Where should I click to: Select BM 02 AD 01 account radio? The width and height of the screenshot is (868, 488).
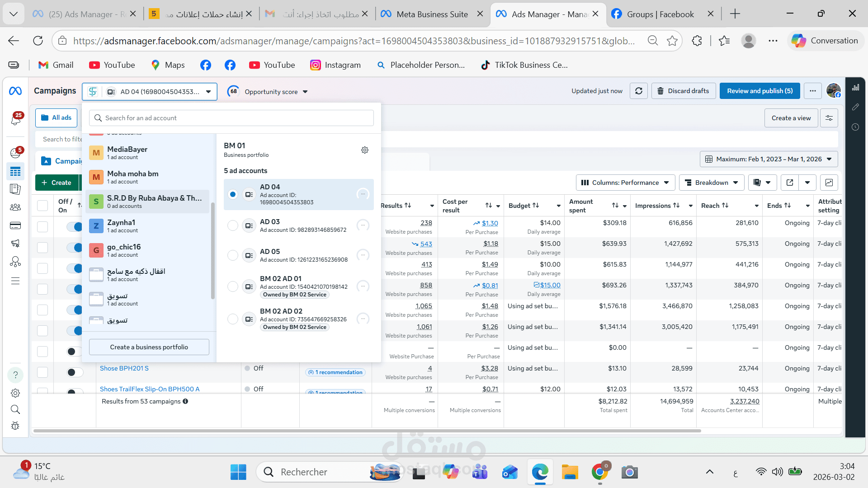click(233, 286)
